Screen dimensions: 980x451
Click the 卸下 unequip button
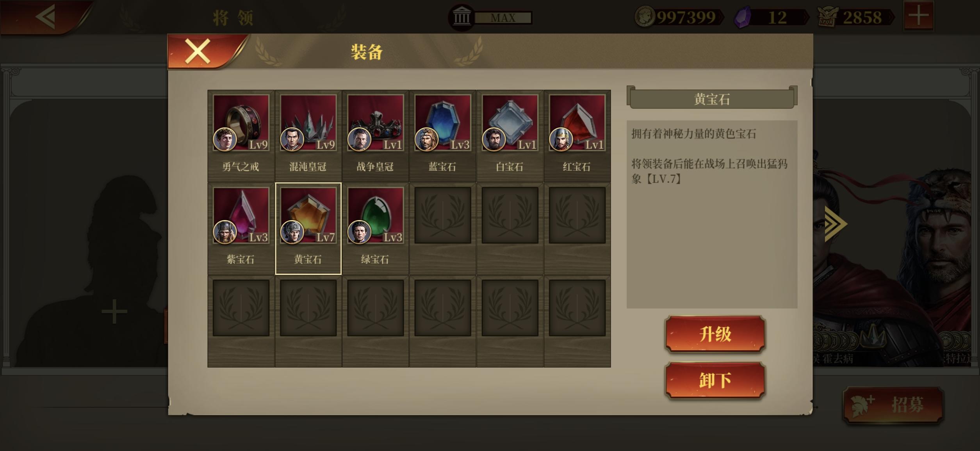tap(715, 380)
